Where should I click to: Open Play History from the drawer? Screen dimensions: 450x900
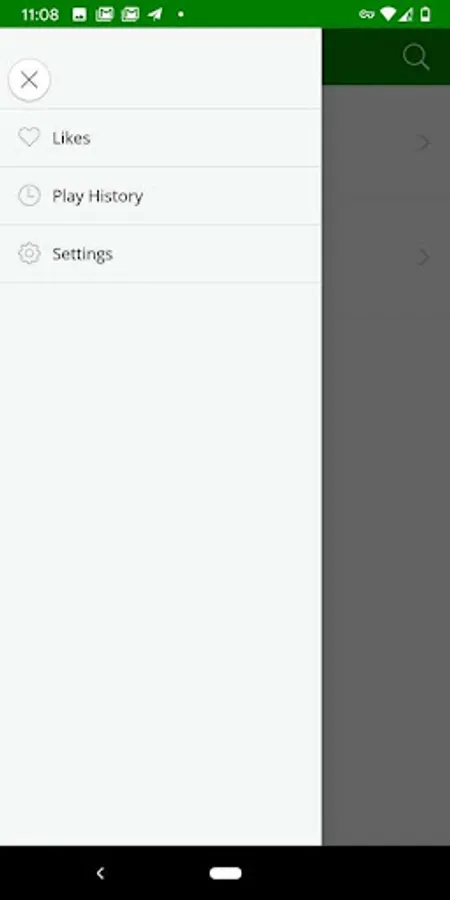coord(161,196)
